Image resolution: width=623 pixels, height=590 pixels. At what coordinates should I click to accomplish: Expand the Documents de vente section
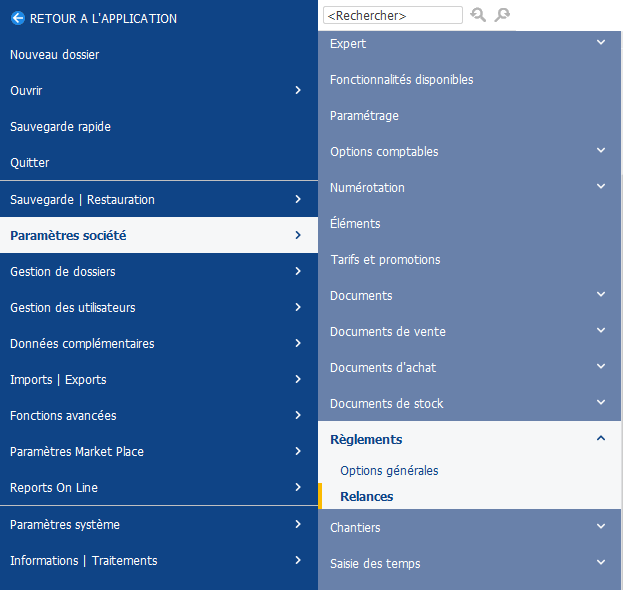tap(601, 330)
